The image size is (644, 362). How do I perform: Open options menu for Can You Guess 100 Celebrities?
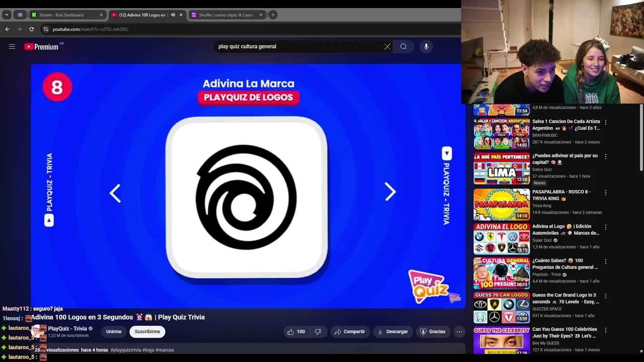(x=606, y=330)
